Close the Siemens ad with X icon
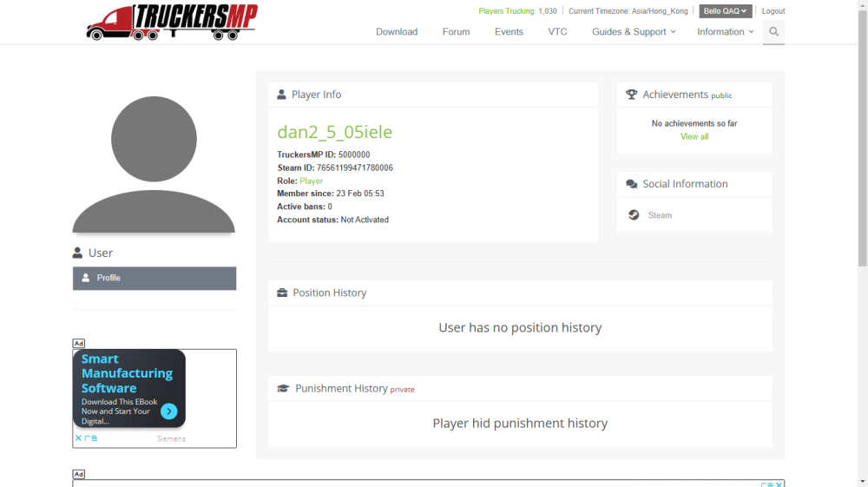The image size is (868, 487). pos(78,438)
